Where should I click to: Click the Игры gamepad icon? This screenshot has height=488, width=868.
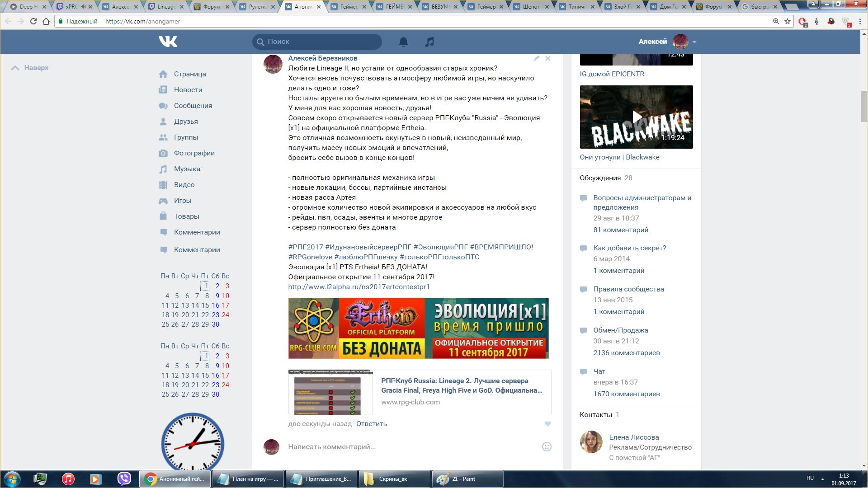[x=163, y=201]
